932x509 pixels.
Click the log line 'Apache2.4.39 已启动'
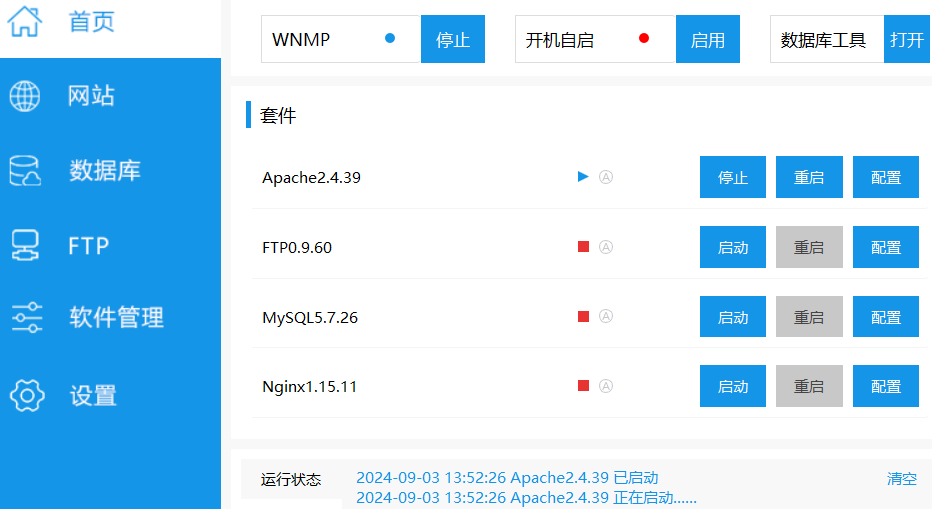507,477
